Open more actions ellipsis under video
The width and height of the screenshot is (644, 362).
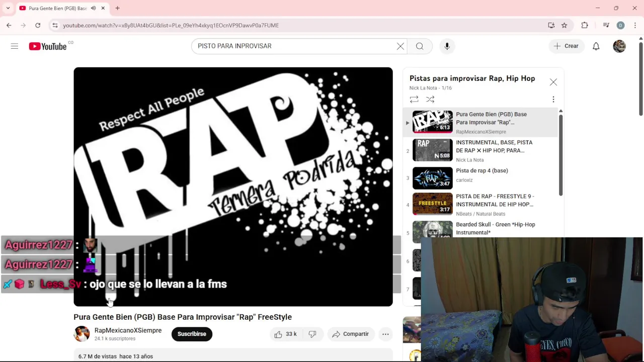tap(385, 334)
